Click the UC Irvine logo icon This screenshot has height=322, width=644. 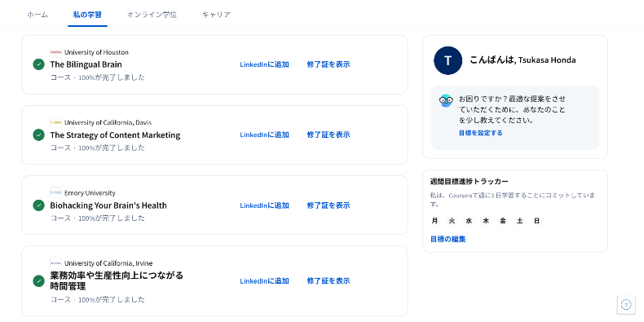(56, 262)
